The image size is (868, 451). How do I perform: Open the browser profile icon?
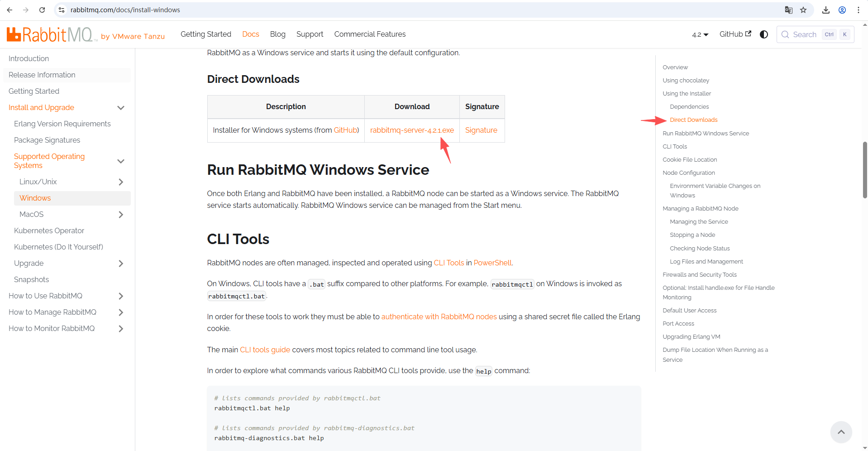(842, 10)
